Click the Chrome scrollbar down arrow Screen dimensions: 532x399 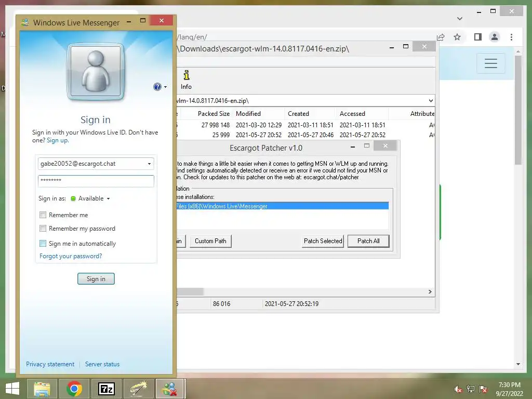coord(518,364)
